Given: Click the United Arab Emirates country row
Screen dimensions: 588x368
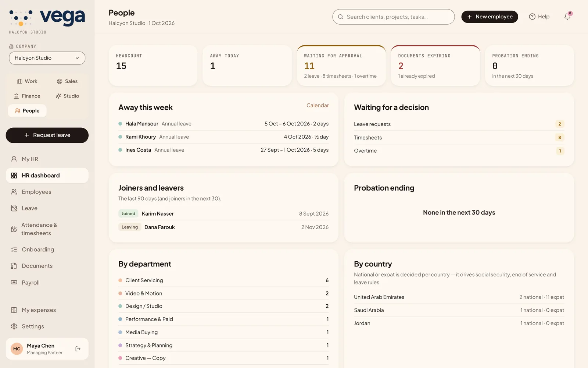Looking at the screenshot, I should coord(459,297).
